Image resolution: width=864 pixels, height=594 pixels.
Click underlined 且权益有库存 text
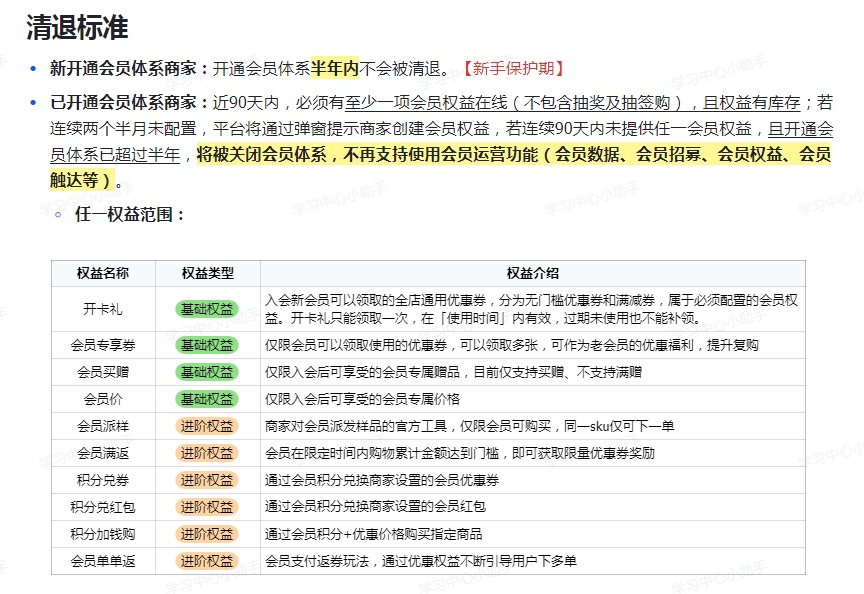[752, 102]
